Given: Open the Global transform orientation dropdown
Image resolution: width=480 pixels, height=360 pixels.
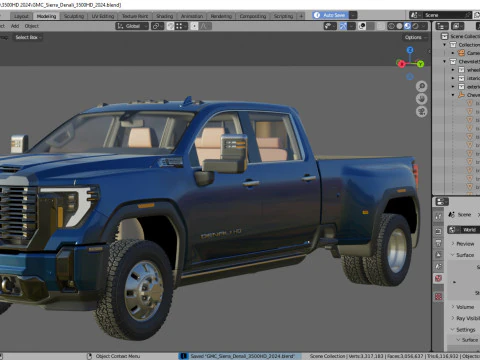Looking at the screenshot, I should [x=132, y=26].
